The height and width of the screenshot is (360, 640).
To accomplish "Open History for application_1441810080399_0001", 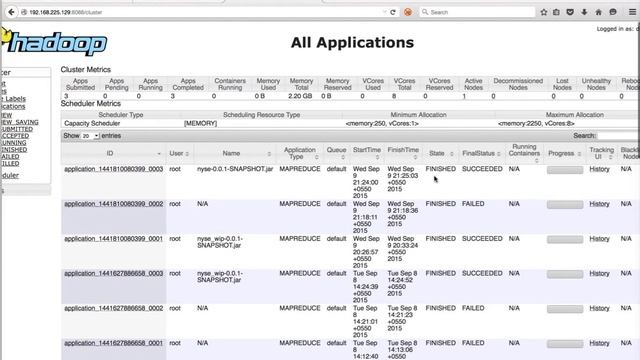I will 599,238.
